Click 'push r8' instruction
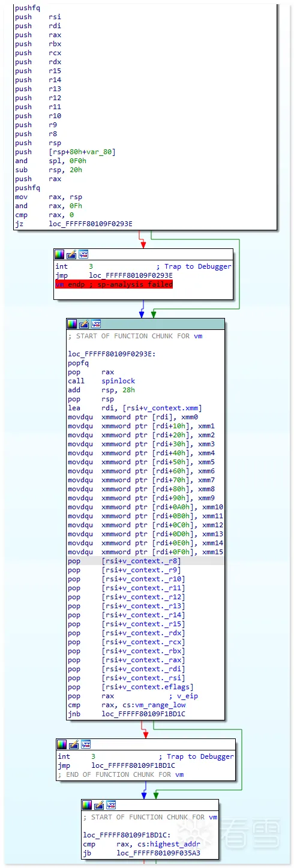 (x=36, y=134)
